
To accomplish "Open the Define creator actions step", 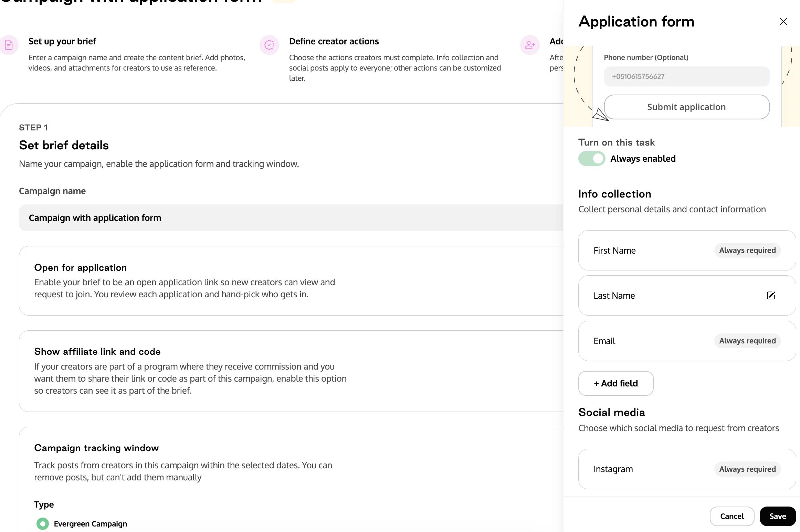I will 334,41.
